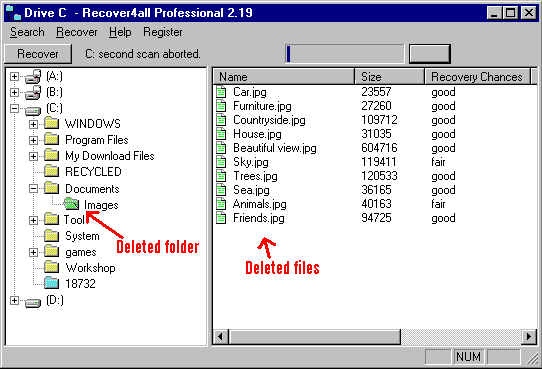Image resolution: width=542 pixels, height=369 pixels.
Task: Select the floppy drive B: icon
Action: 33,92
